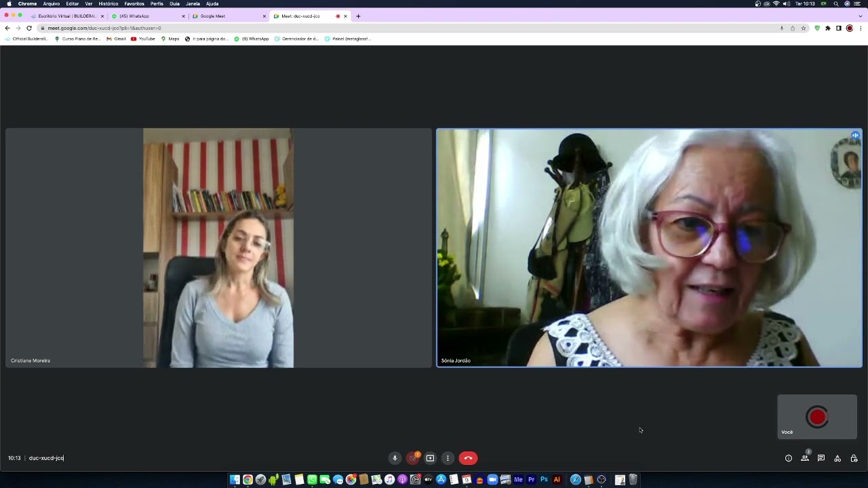The image size is (868, 488).
Task: Open the Meet activities icon
Action: click(x=837, y=458)
